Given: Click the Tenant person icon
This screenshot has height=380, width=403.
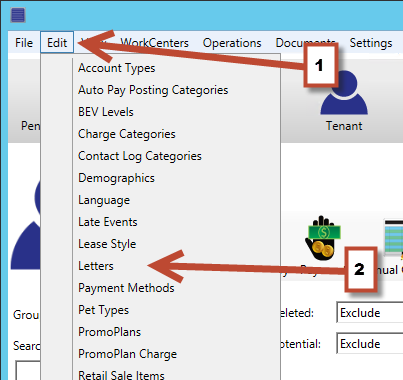Looking at the screenshot, I should click(x=344, y=93).
